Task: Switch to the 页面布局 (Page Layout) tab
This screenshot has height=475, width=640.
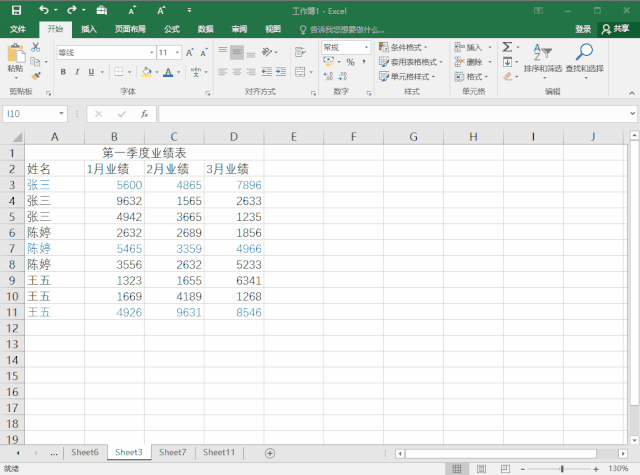Action: (x=130, y=29)
